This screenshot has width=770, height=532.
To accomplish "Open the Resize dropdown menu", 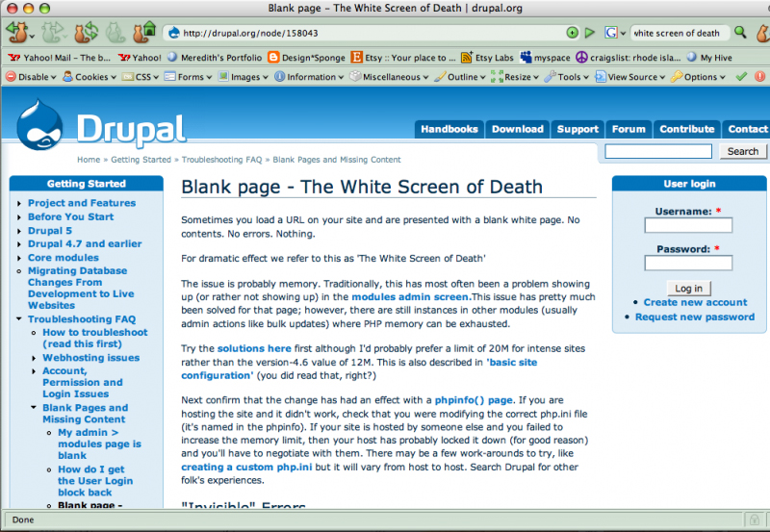I will [515, 77].
